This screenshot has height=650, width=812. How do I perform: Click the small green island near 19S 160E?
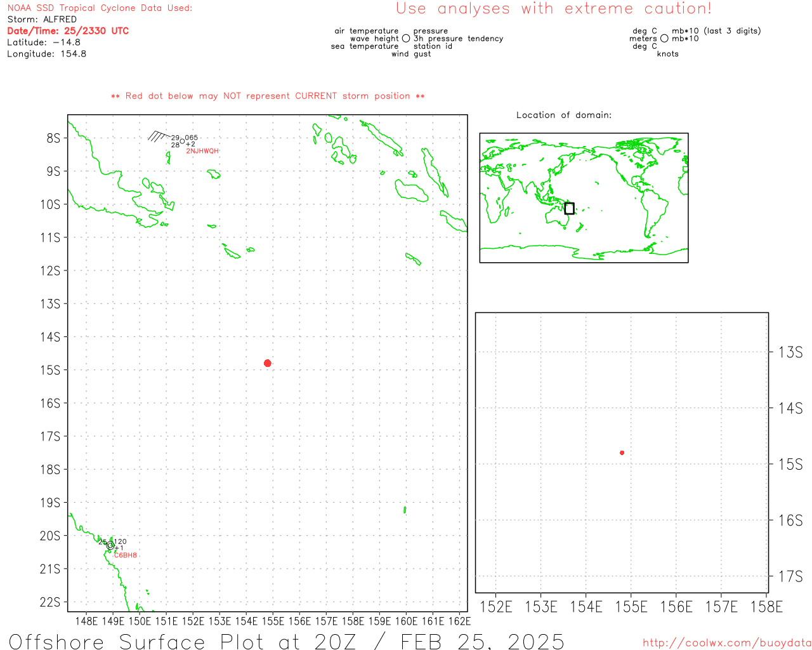[405, 510]
